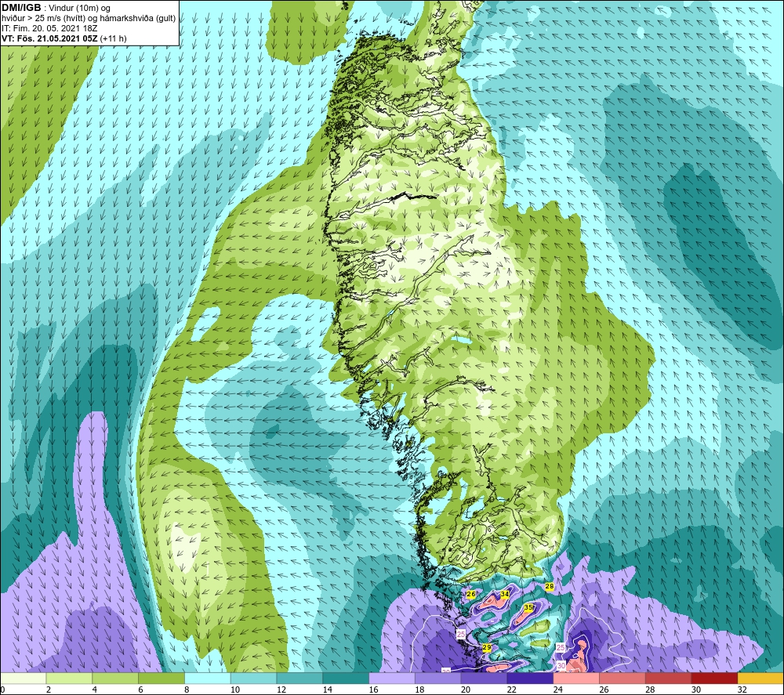This screenshot has width=784, height=695.
Task: Click the yellow gust label 26
Action: [471, 594]
